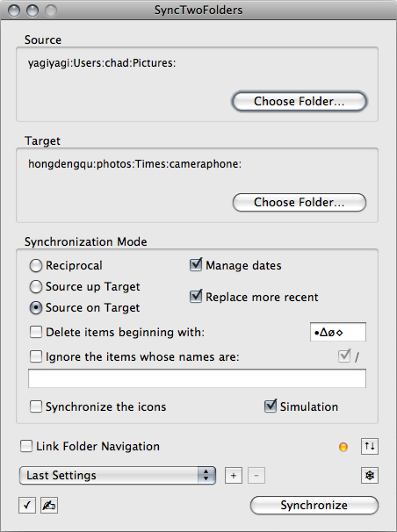Turn off the Simulation checkbox

pyautogui.click(x=271, y=406)
